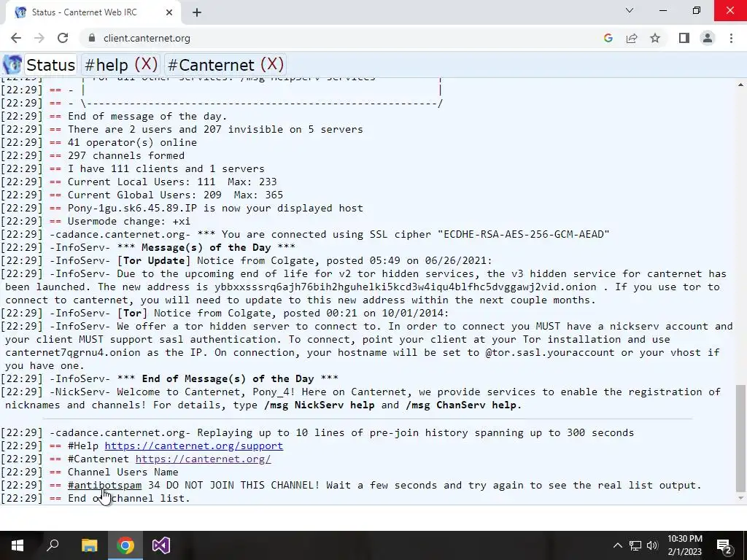Open network settings from the tray
Image resolution: width=747 pixels, height=560 pixels.
[635, 545]
